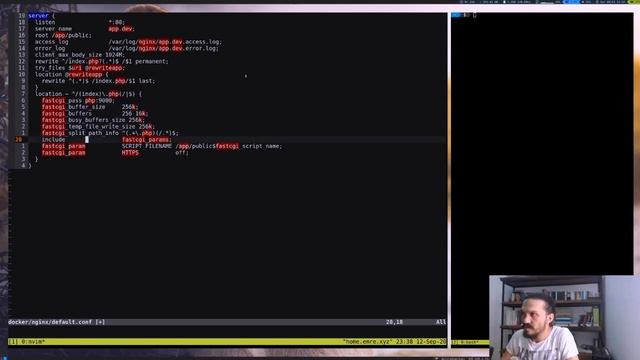The height and width of the screenshot is (360, 640).
Task: Click the 'location ~ ^/(index)\.php' line
Action: click(x=88, y=94)
